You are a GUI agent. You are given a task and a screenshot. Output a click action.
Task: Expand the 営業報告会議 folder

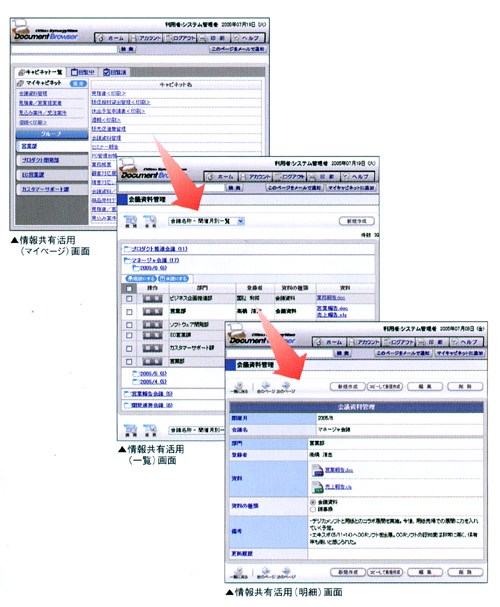tap(149, 394)
